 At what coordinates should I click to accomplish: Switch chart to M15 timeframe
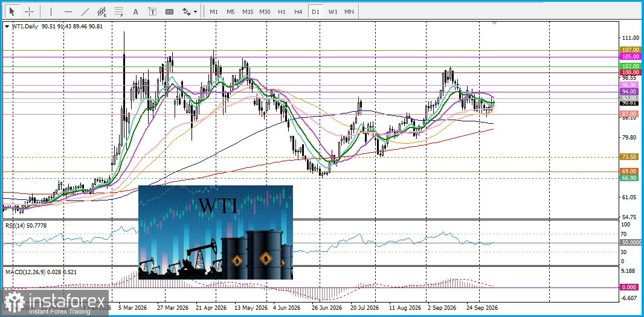(x=248, y=12)
